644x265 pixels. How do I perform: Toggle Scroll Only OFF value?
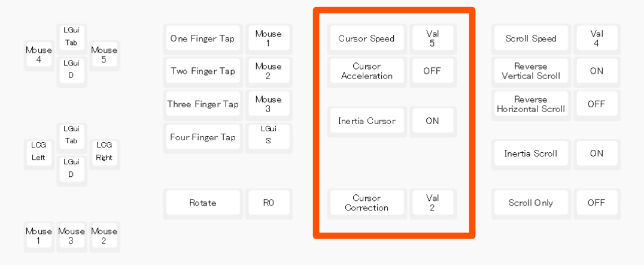(x=596, y=203)
